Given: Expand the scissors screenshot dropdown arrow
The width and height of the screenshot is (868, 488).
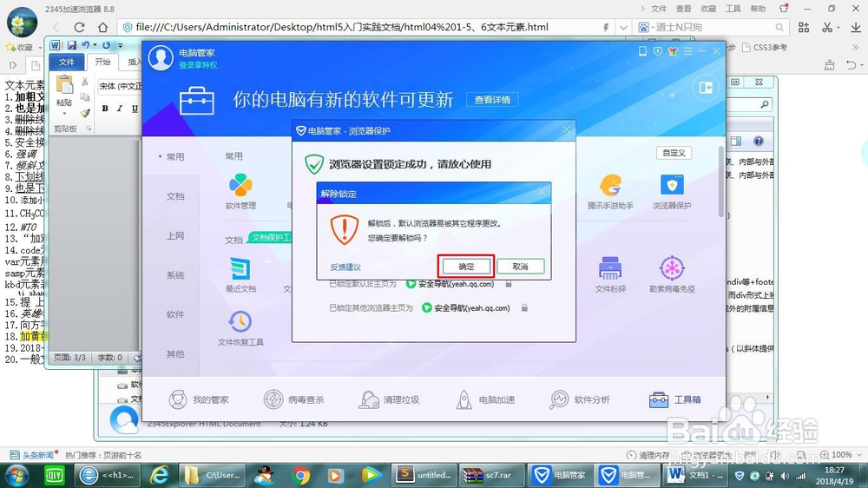Looking at the screenshot, I should click(x=838, y=28).
